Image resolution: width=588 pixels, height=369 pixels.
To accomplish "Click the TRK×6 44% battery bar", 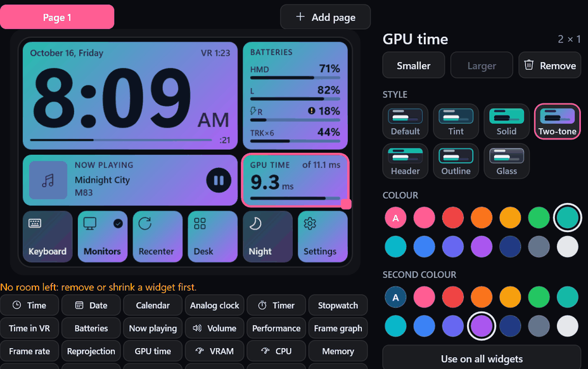I will (295, 141).
